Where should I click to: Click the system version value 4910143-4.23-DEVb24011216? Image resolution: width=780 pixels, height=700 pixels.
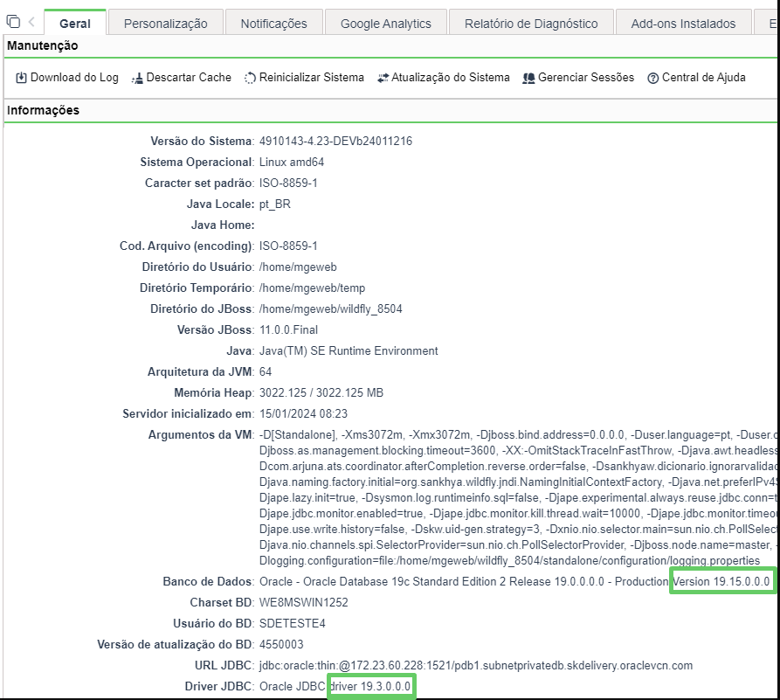pyautogui.click(x=335, y=142)
